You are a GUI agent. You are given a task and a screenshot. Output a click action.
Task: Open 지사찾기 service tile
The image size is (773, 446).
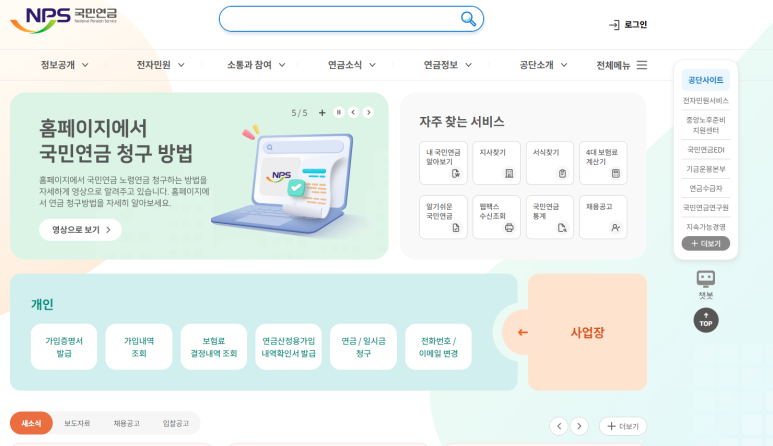coord(496,163)
